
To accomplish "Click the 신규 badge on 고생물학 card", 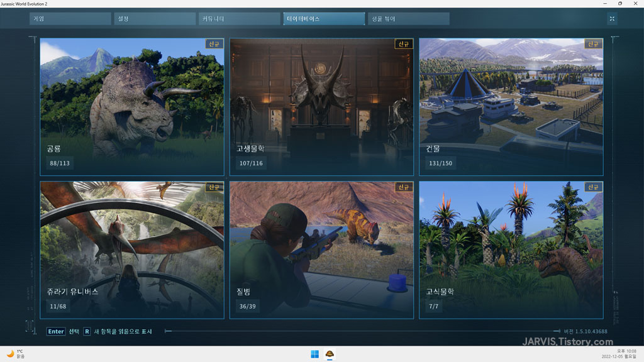I will point(404,44).
